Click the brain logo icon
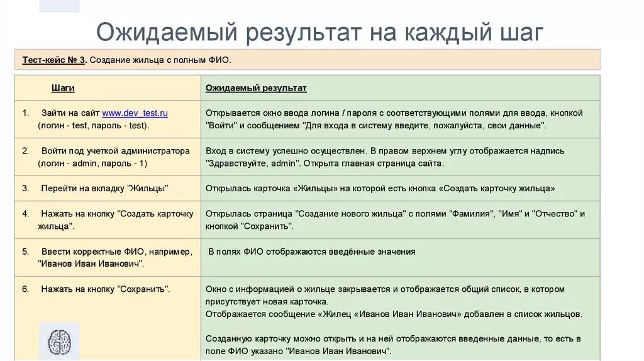 pyautogui.click(x=60, y=342)
